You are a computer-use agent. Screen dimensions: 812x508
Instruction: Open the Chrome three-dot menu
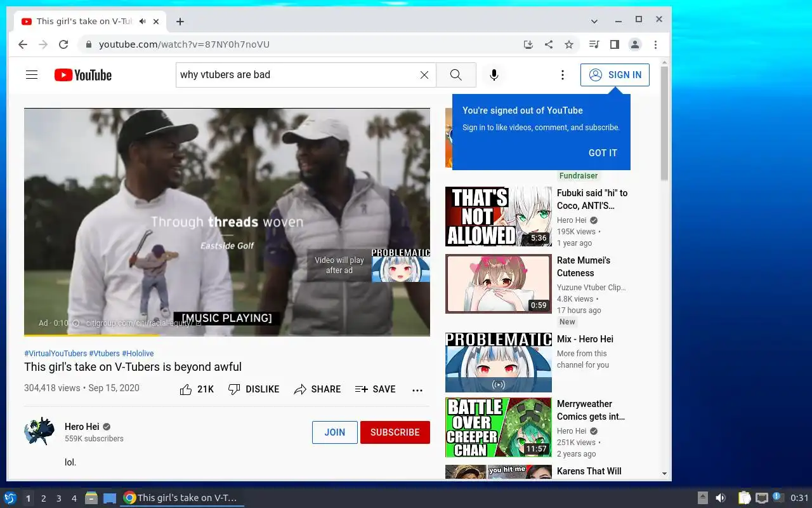(x=655, y=44)
